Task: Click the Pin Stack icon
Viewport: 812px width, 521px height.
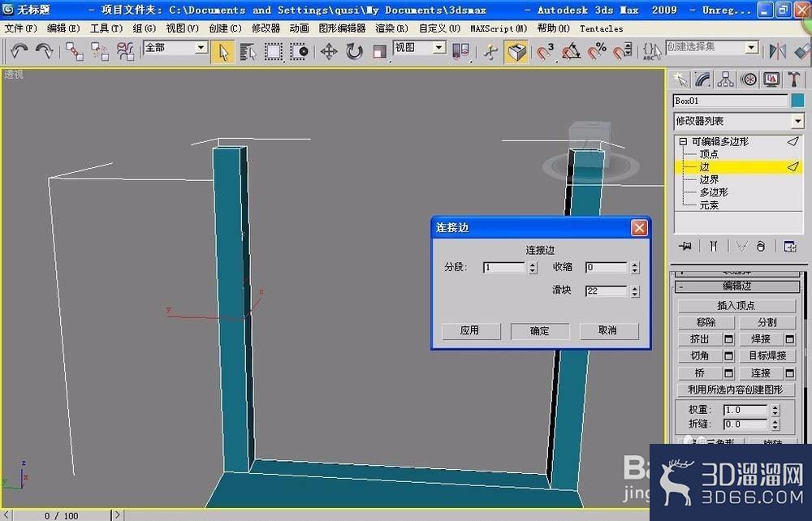Action: 685,246
